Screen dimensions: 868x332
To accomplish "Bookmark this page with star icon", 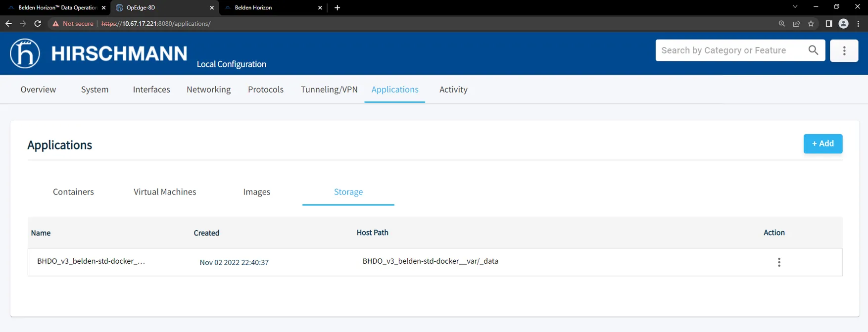I will [811, 24].
